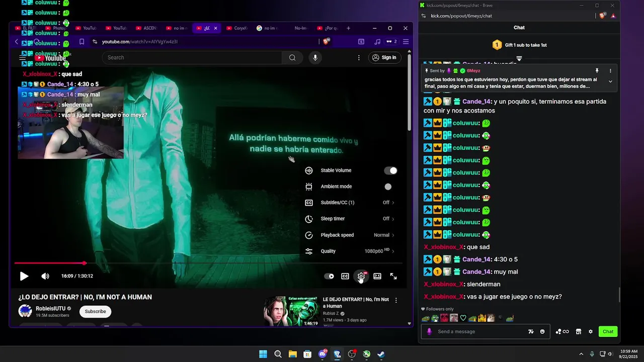
Task: Mute the video with speaker icon
Action: [x=45, y=276]
